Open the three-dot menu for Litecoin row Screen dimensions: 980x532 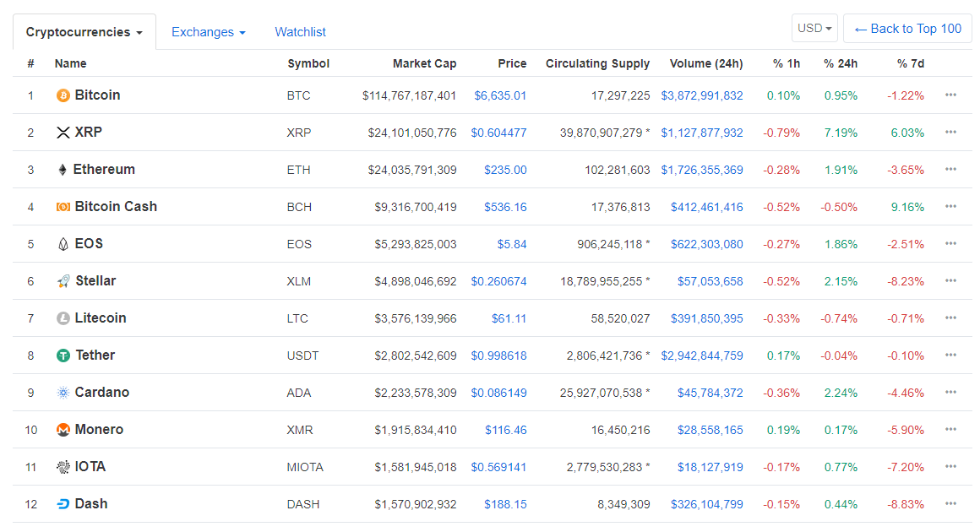pyautogui.click(x=950, y=318)
